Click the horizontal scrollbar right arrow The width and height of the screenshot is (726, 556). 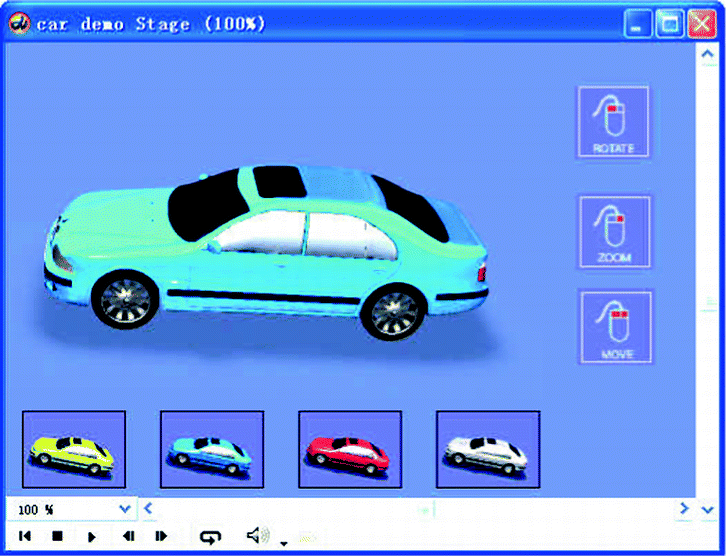(x=684, y=508)
